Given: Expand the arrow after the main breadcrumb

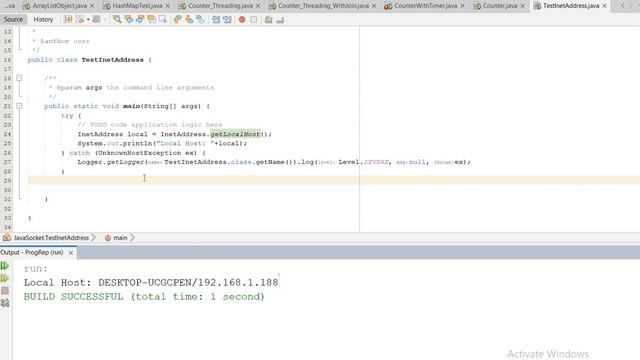Looking at the screenshot, I should coord(132,238).
